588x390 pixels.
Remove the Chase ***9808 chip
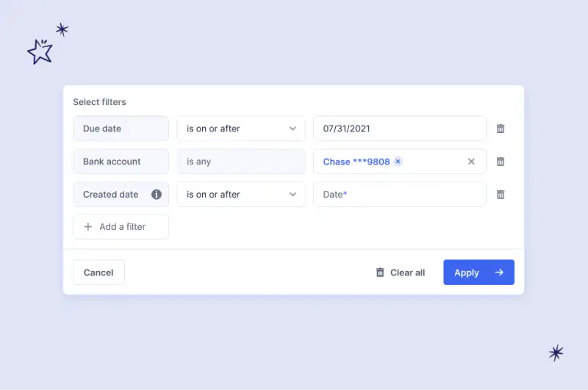[398, 162]
